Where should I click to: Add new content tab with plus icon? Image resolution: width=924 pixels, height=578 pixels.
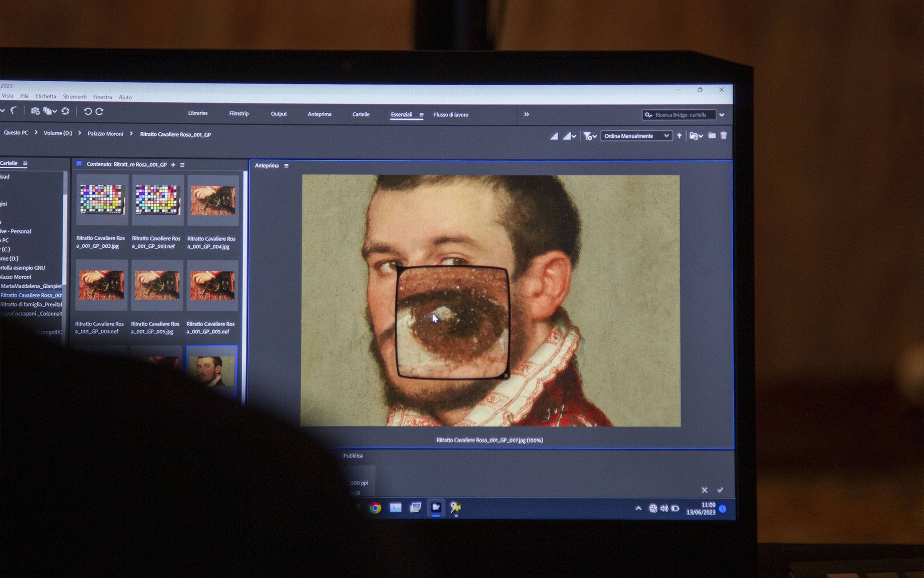pos(173,165)
